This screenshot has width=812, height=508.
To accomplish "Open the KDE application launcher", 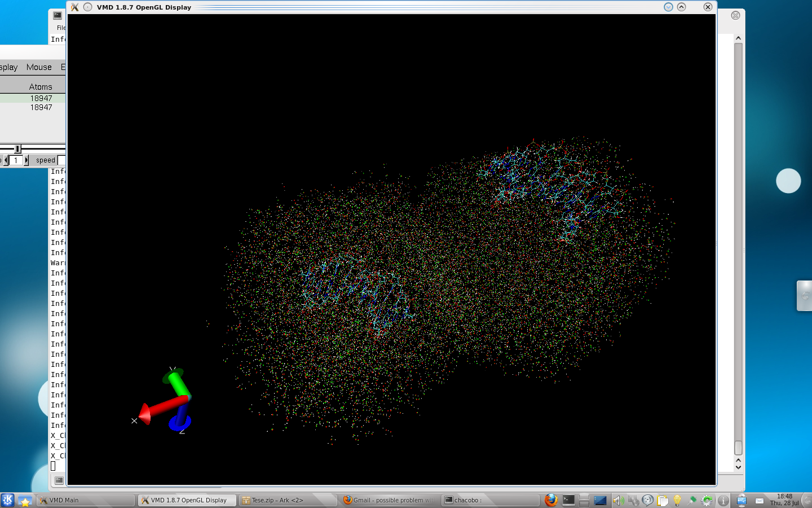I will pos(7,500).
